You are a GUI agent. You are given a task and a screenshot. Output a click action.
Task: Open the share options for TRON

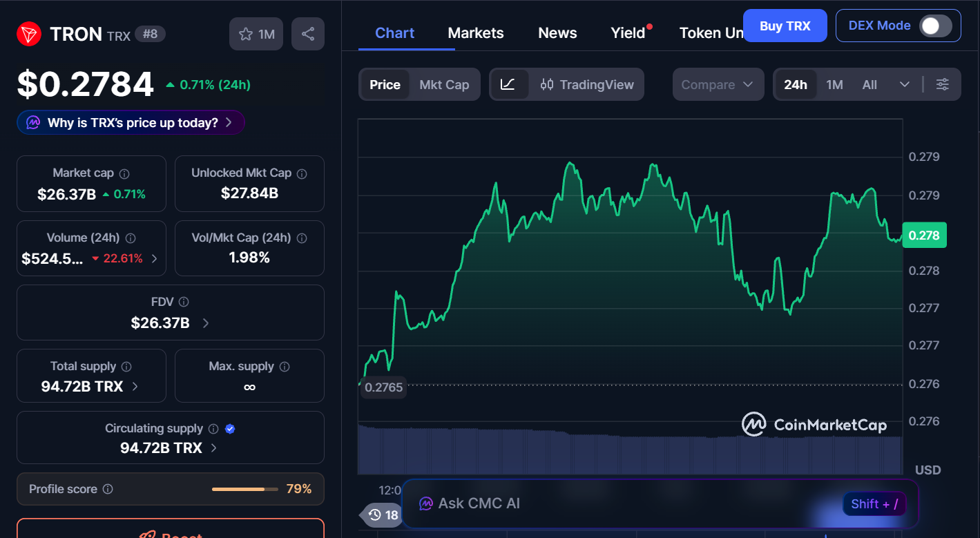(x=307, y=33)
